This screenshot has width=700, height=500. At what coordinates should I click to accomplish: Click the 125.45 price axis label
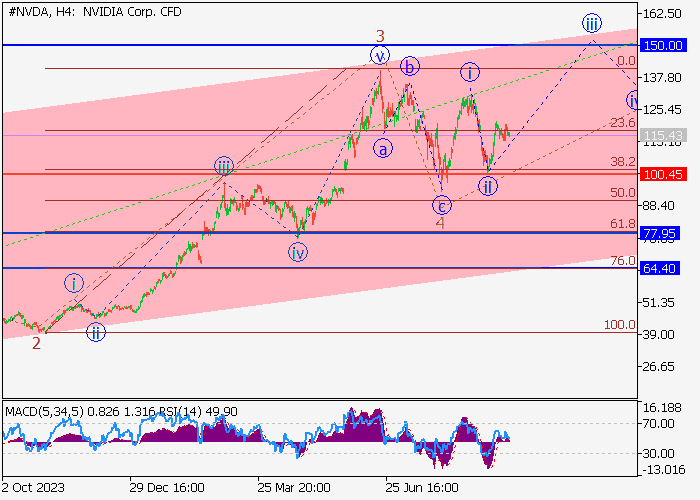tap(662, 110)
